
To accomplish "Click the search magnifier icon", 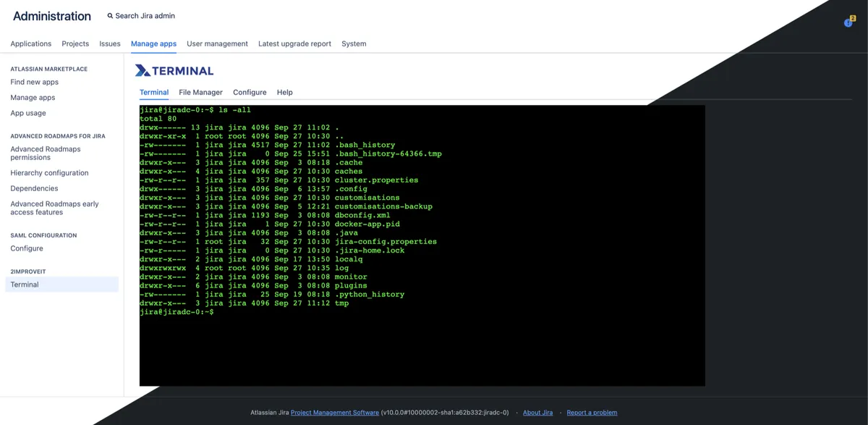I will [x=110, y=16].
